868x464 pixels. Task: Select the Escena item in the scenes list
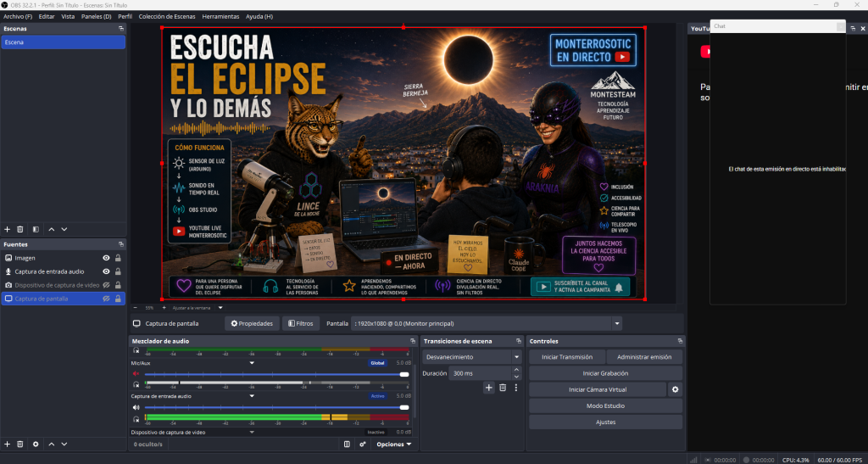click(63, 42)
